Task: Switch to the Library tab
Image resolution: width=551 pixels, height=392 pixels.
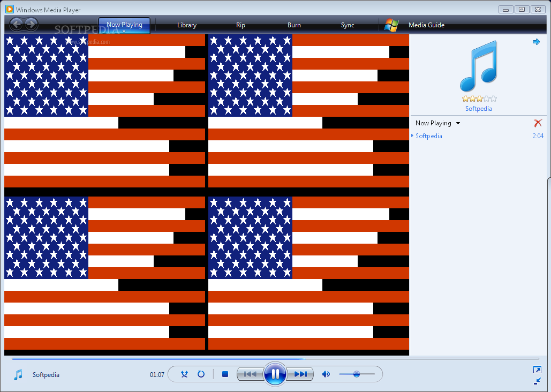Action: coord(186,25)
